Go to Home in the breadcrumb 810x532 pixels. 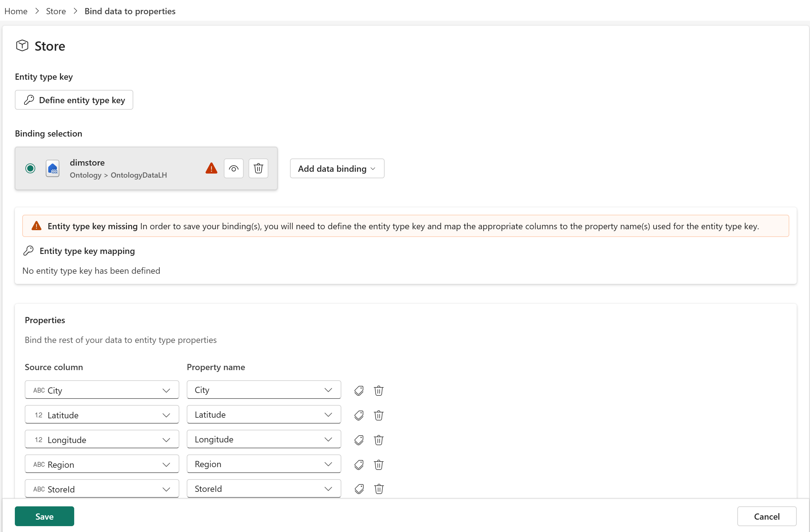(16, 11)
